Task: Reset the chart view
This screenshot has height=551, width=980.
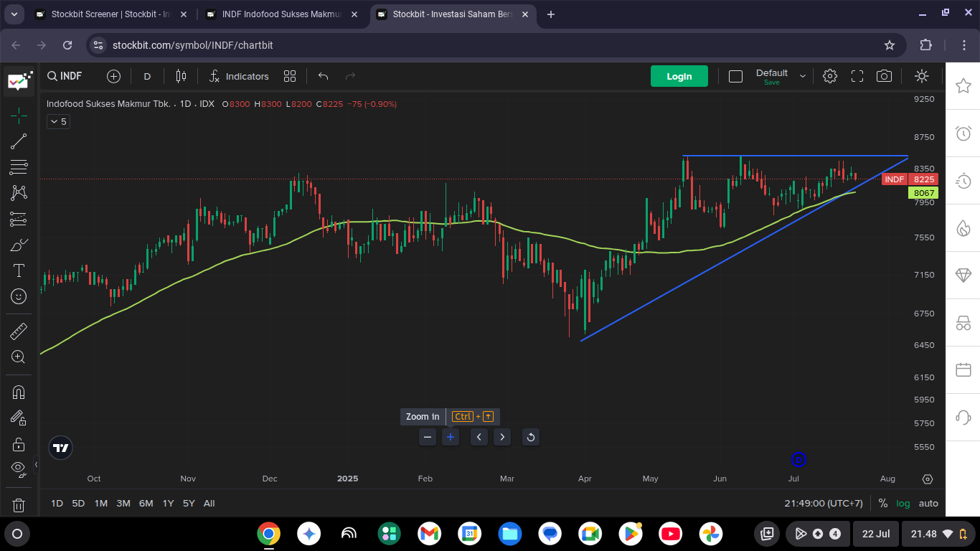Action: click(x=530, y=437)
